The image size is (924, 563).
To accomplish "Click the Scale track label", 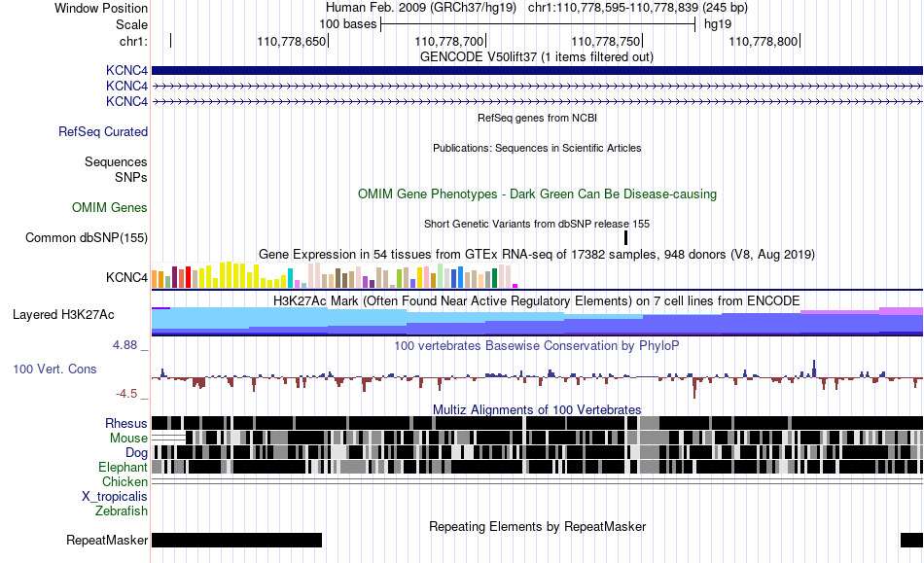I will [131, 24].
